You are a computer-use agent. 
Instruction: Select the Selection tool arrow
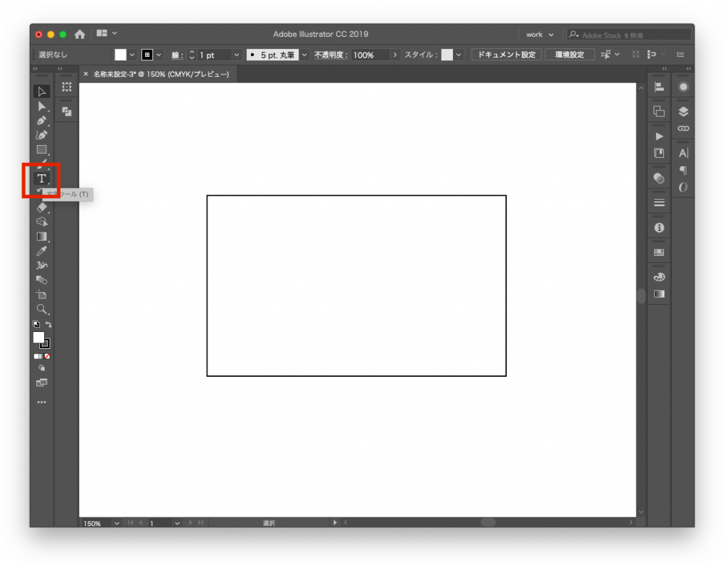42,92
